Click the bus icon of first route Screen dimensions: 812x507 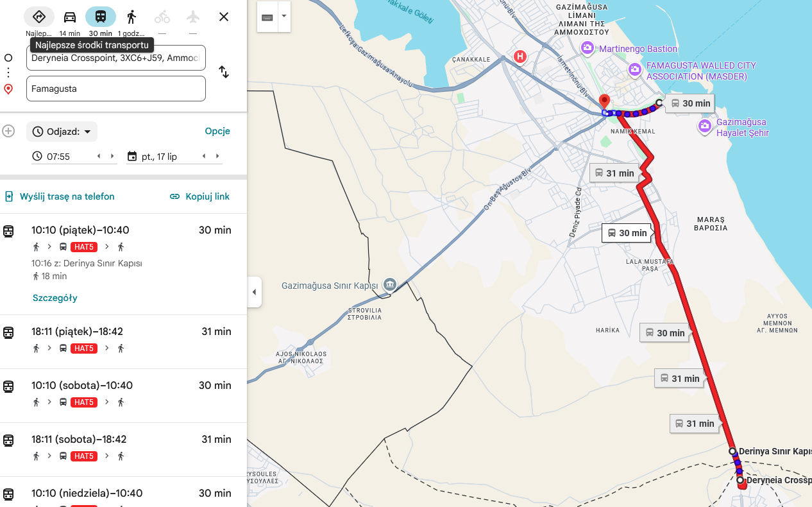(x=63, y=247)
